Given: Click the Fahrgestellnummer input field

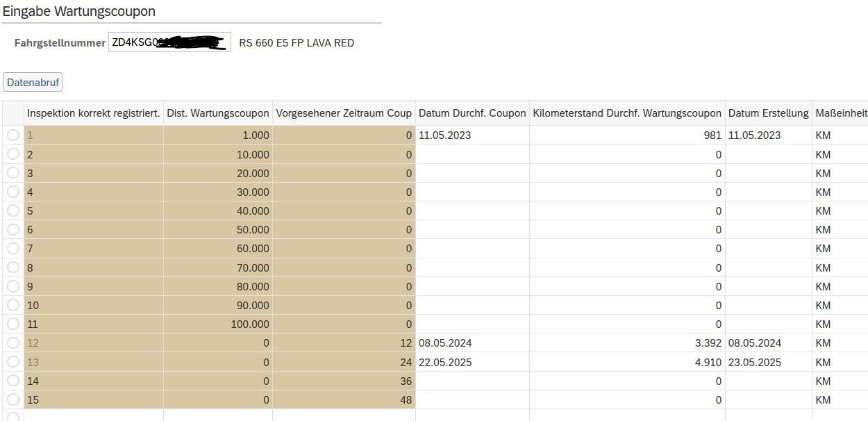Looking at the screenshot, I should pyautogui.click(x=169, y=42).
